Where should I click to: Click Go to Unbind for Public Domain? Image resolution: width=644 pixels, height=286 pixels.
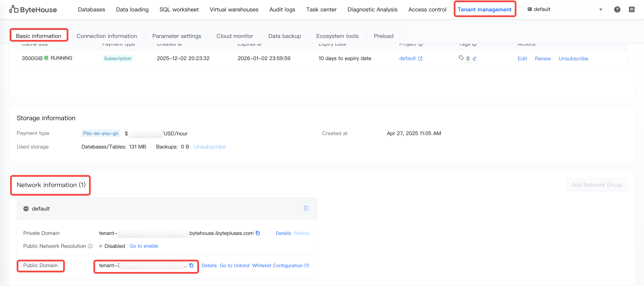pos(234,265)
